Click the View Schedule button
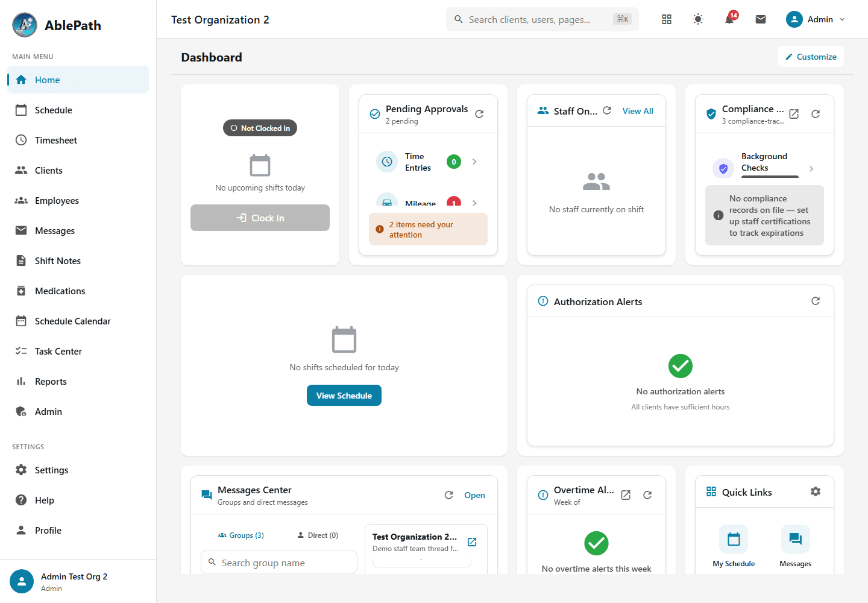Viewport: 868px width, 603px height. tap(344, 396)
